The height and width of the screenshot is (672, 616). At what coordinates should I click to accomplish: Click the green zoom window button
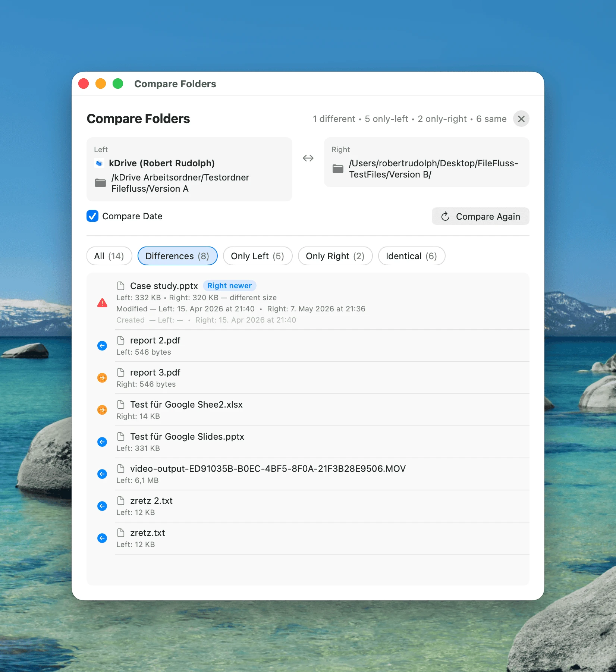point(118,84)
